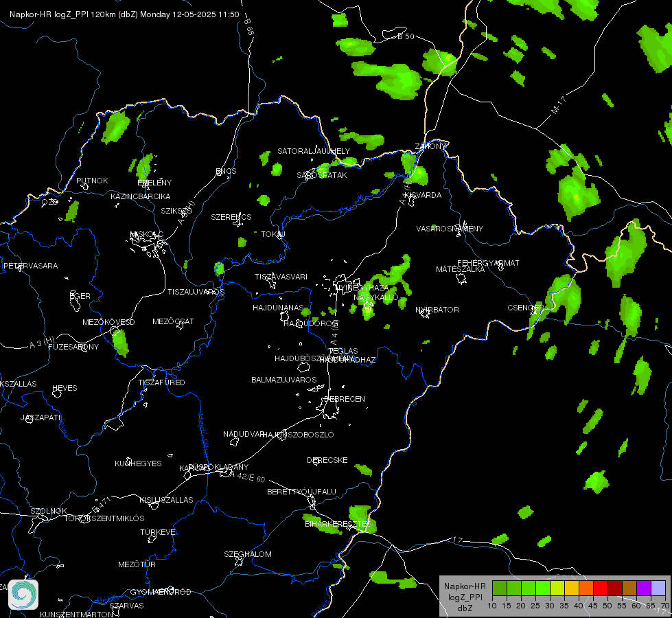
Task: Click the MEZOKOVESD label
Action: [109, 322]
